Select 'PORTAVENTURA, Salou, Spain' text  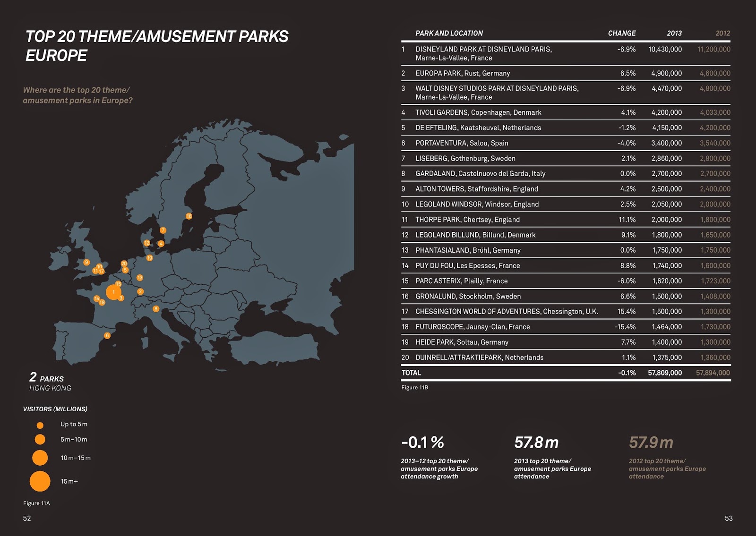pyautogui.click(x=462, y=143)
